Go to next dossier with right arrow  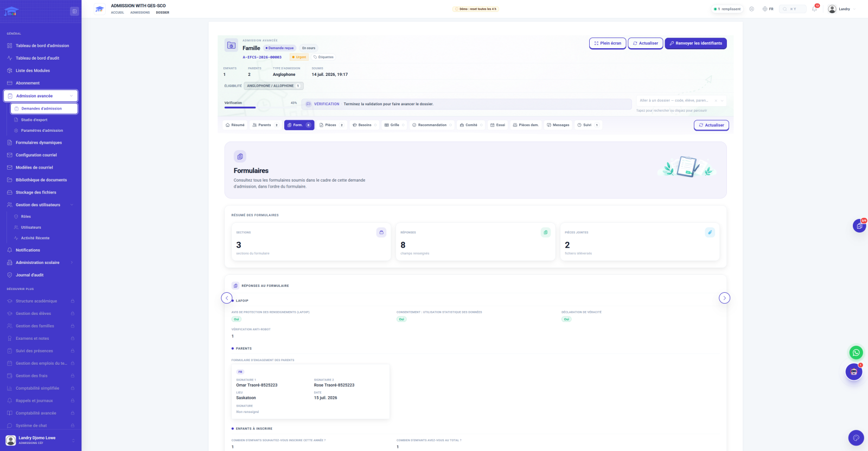tap(724, 298)
